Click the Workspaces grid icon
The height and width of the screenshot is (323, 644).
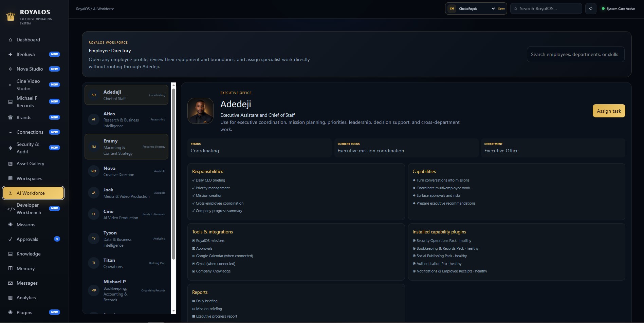tap(10, 178)
